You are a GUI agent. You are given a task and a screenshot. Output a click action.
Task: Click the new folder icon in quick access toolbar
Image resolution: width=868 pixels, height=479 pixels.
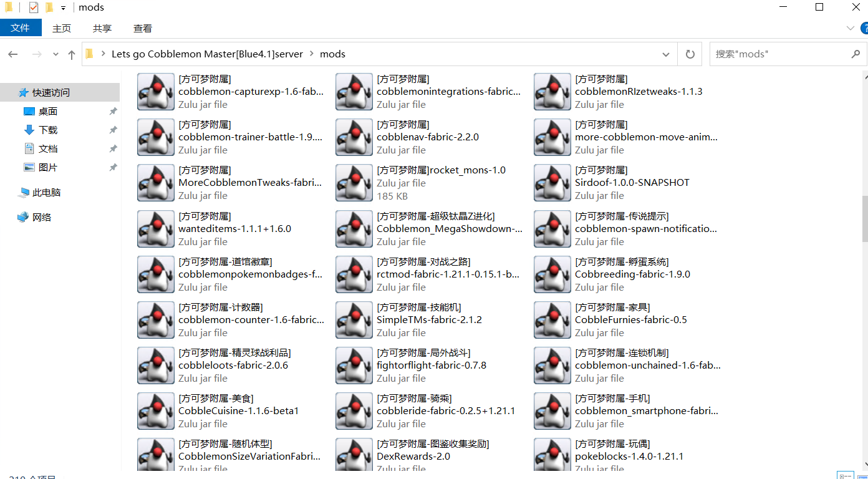click(x=49, y=7)
